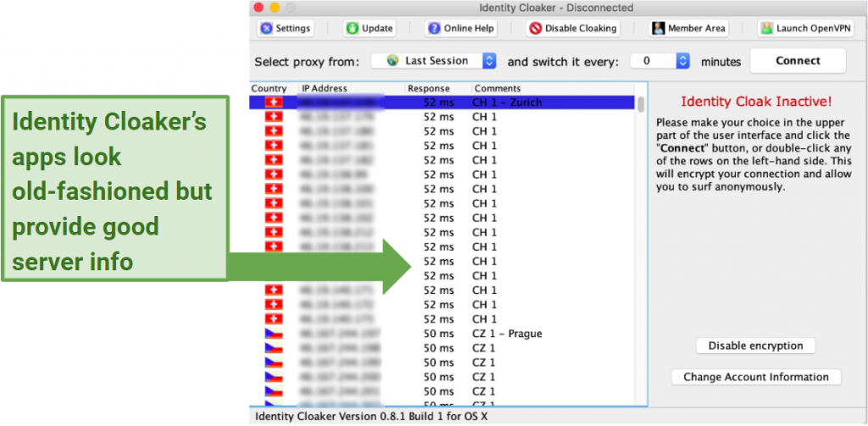Click the Swiss flag in the Zurich row
The image size is (868, 426).
274,102
